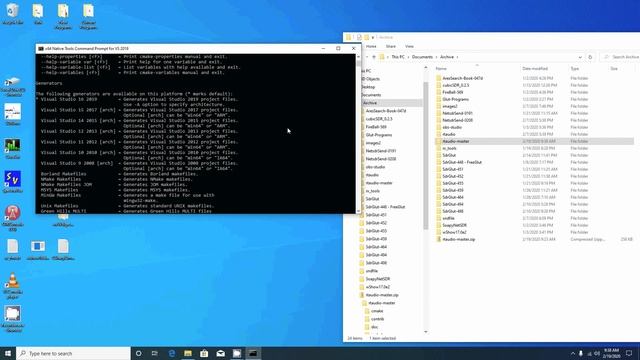
Task: Select Desktop in the navigation tree
Action: click(368, 87)
